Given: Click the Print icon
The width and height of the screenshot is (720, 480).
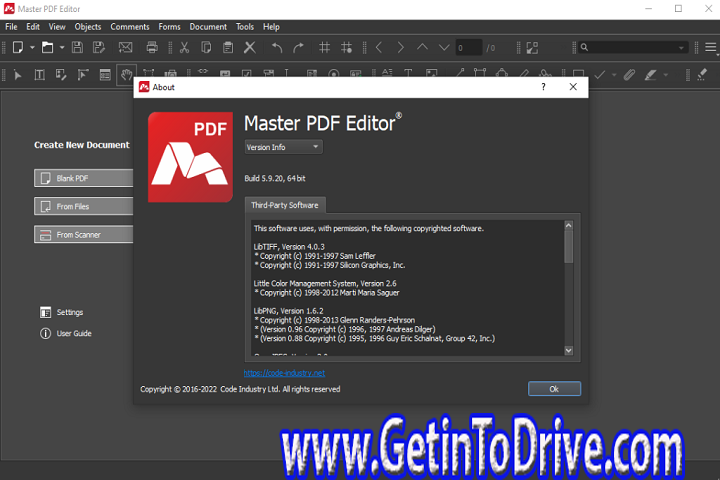Looking at the screenshot, I should (x=152, y=47).
